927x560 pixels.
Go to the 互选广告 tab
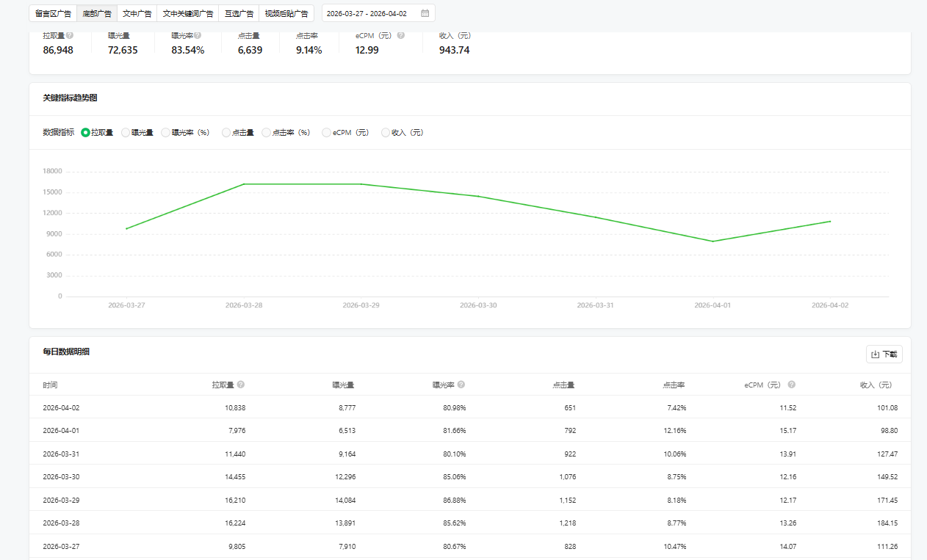tap(239, 13)
